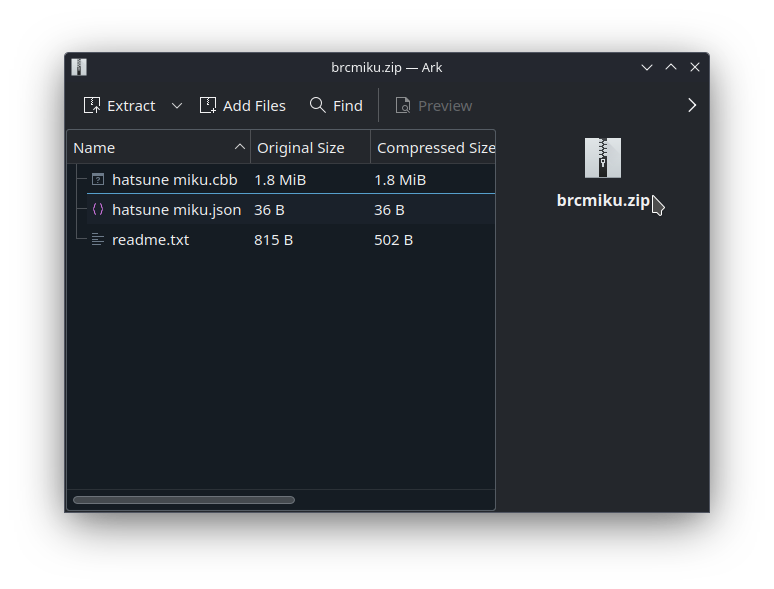Click the Add Files toolbar icon
This screenshot has height=589, width=774.
coord(208,105)
